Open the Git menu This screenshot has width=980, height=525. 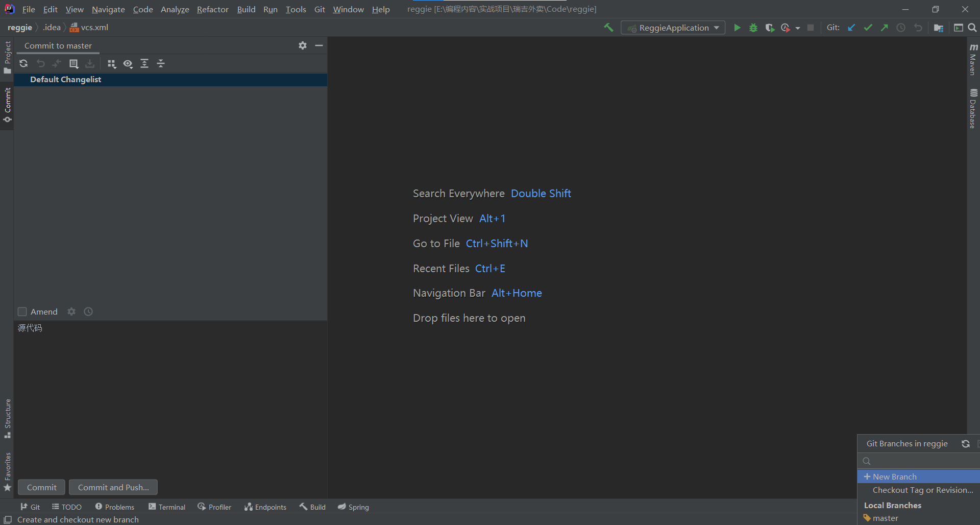coord(320,9)
